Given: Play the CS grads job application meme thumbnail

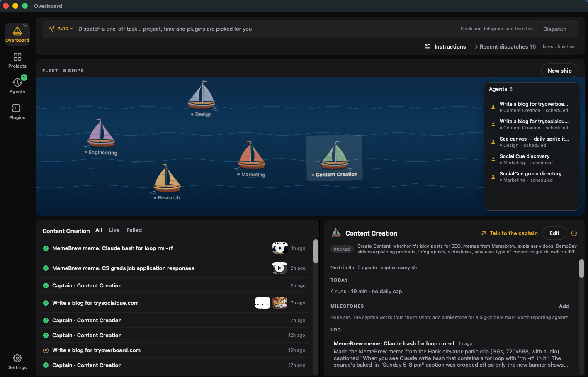Looking at the screenshot, I should [280, 268].
